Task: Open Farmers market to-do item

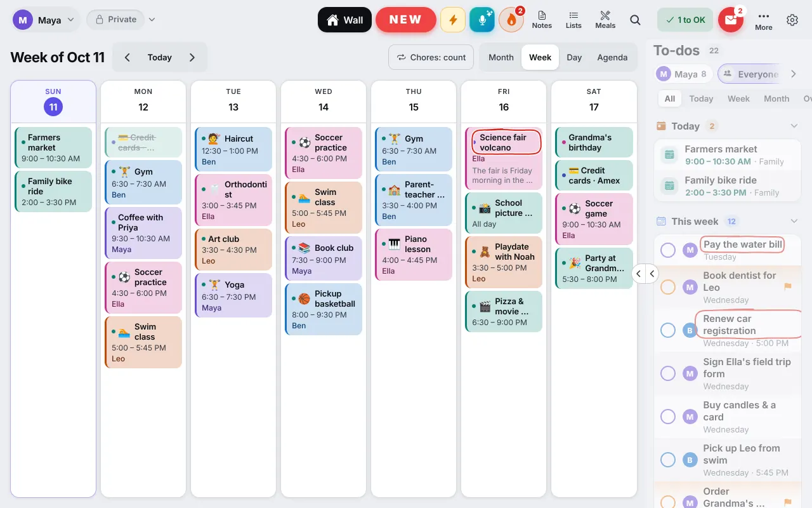Action: click(728, 155)
